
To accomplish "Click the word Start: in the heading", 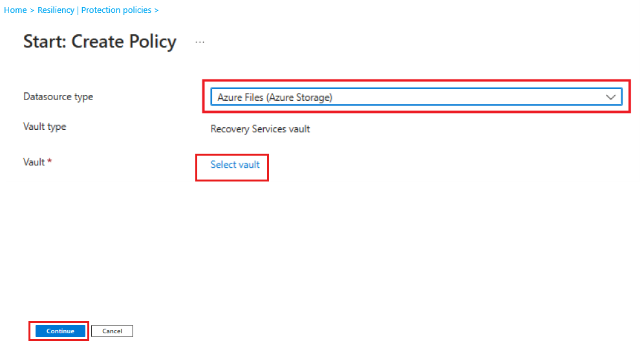I will (x=45, y=42).
